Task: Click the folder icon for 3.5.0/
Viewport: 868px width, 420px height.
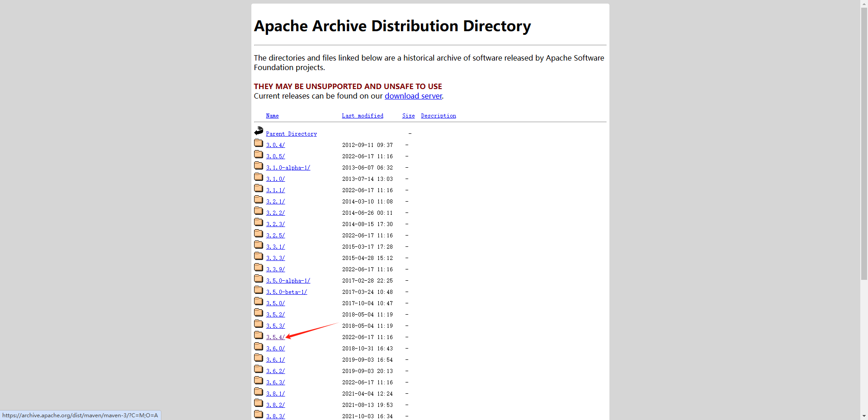Action: click(259, 301)
